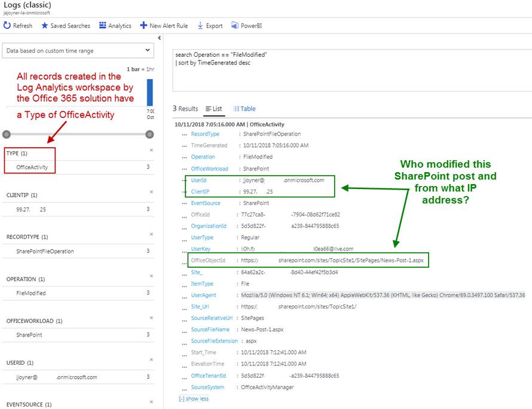Screen dimensions: 532x409
Task: Click show less link
Action: [194, 398]
